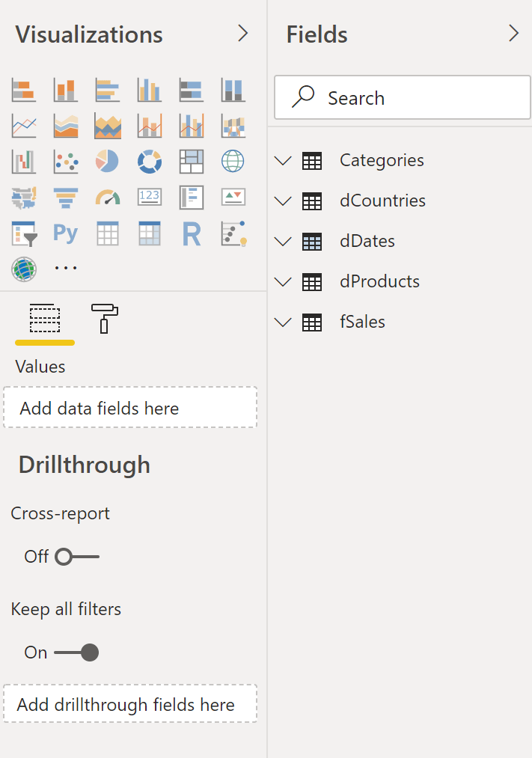Collapse the Fields pane
The image size is (532, 758).
pyautogui.click(x=513, y=33)
